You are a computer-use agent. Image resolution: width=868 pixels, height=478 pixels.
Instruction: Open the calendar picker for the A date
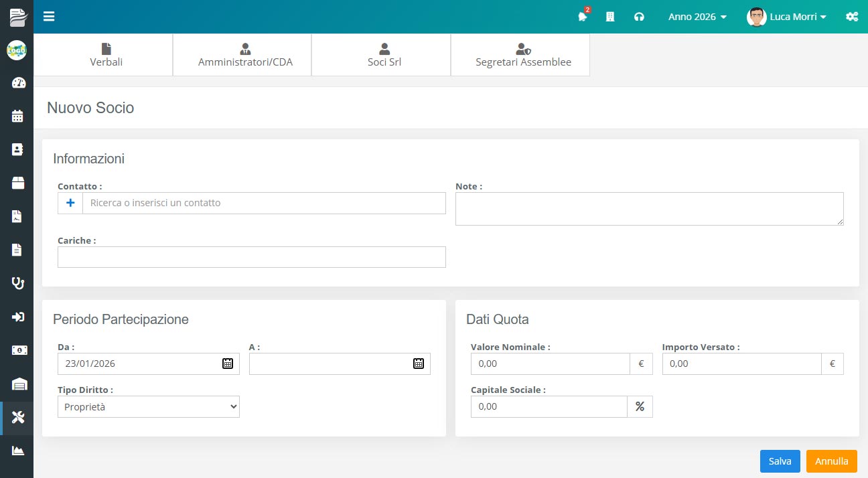(419, 364)
